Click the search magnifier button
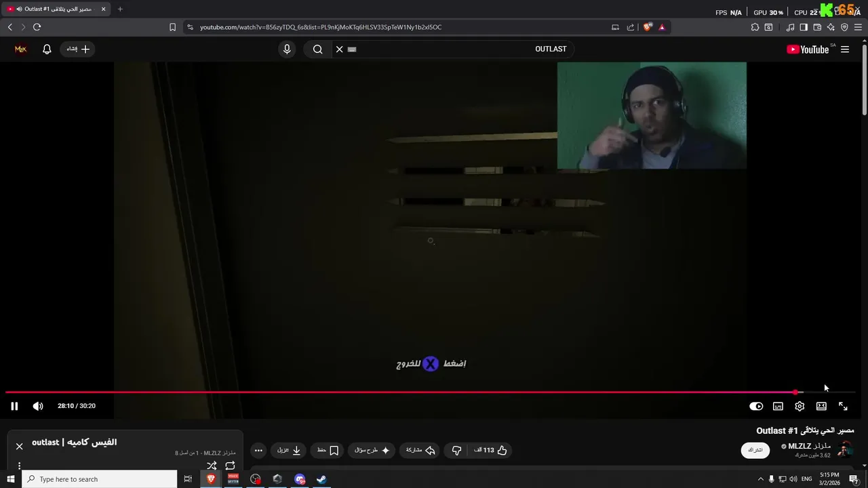 [317, 49]
